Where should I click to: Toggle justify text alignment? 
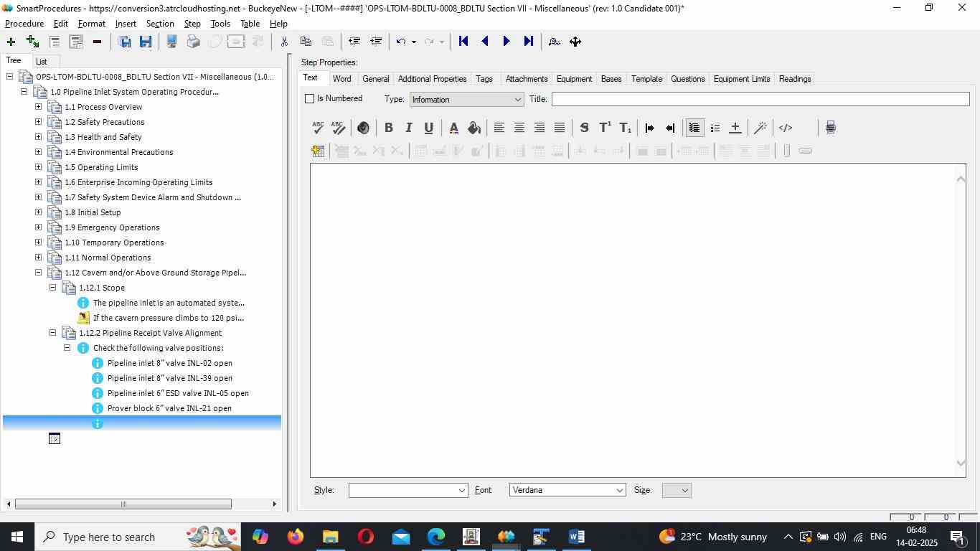[559, 128]
